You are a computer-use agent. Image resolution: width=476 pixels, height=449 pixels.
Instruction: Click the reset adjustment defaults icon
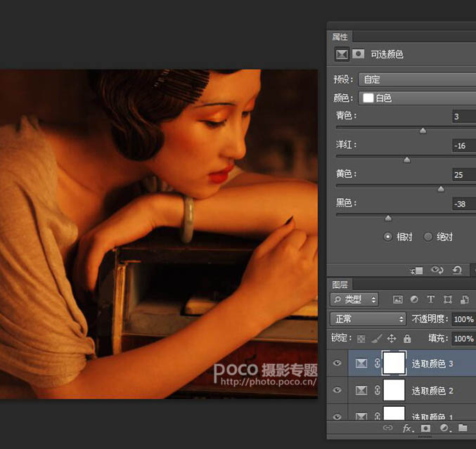tap(457, 270)
